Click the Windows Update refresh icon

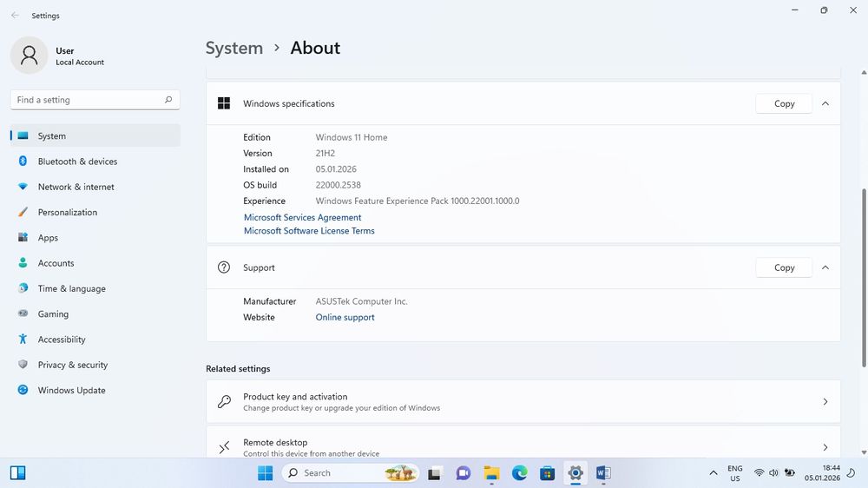pos(23,389)
